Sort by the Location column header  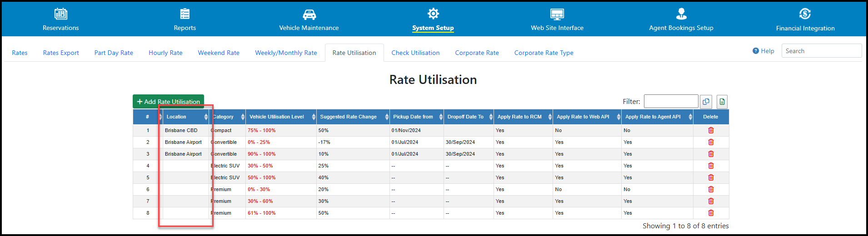tap(186, 117)
